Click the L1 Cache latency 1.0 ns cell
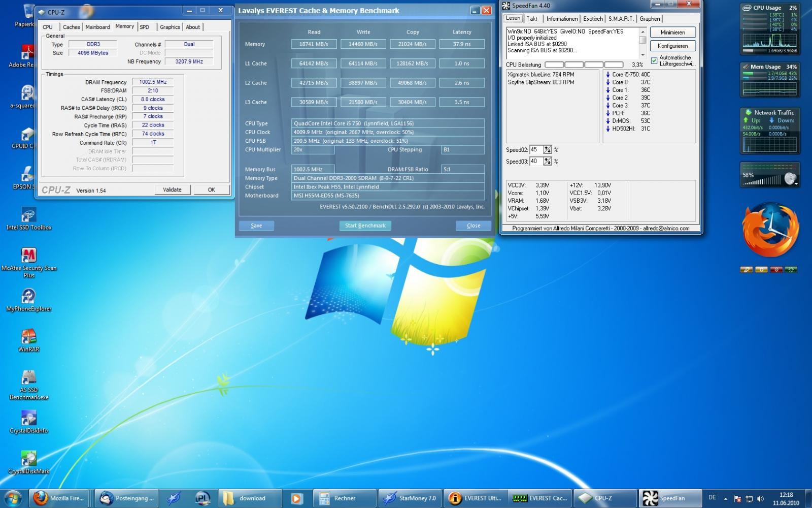Viewport: 812px width, 508px height. (x=462, y=63)
